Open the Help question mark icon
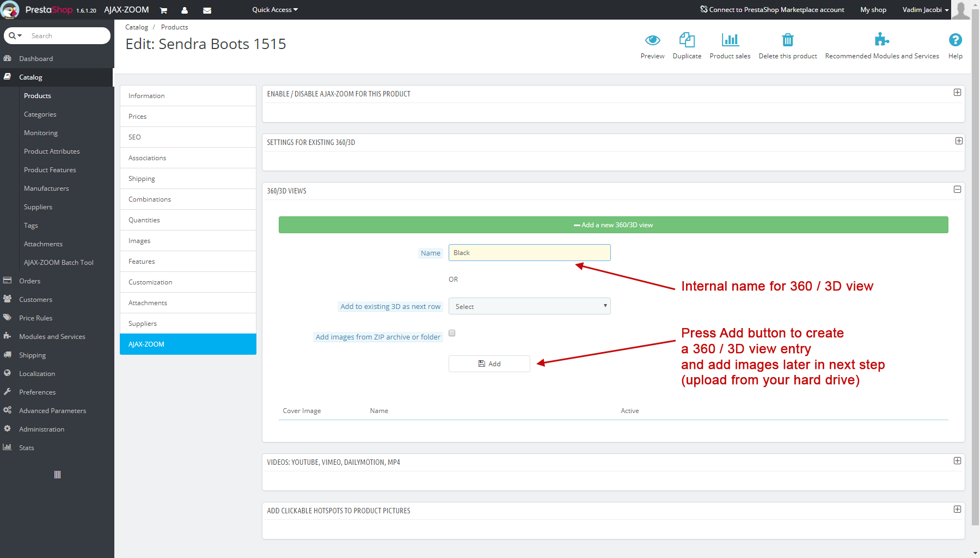The image size is (980, 558). (x=955, y=40)
